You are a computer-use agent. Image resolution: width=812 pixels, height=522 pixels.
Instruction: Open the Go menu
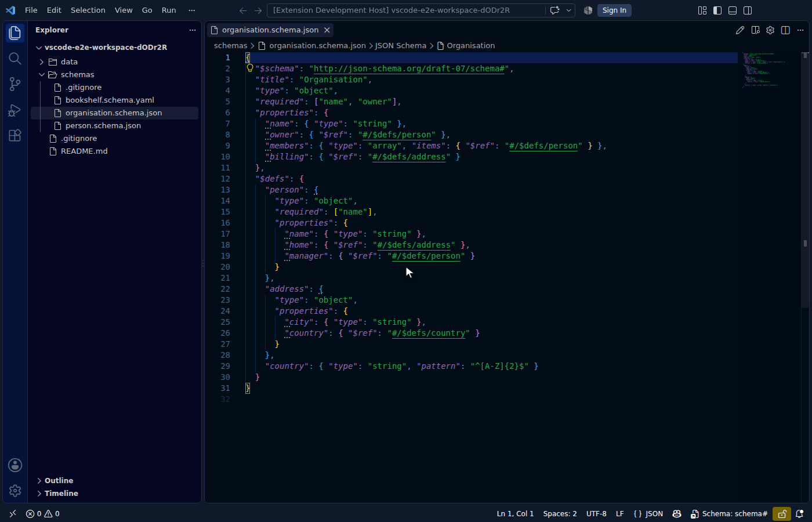147,10
